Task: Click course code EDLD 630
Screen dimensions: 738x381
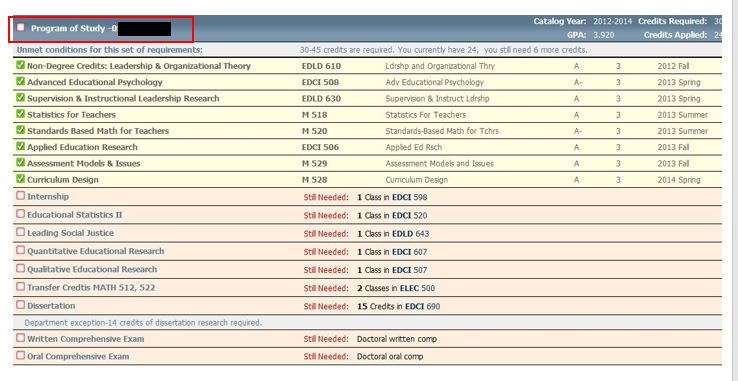Action: click(321, 99)
